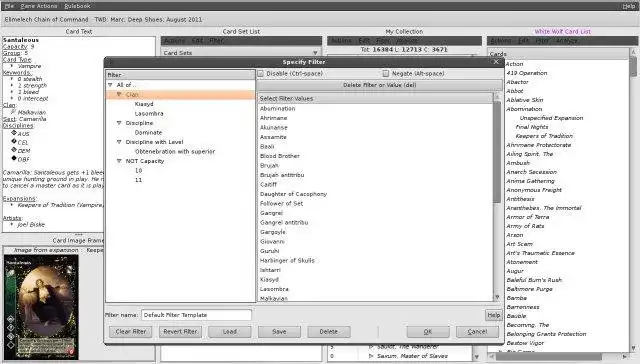This screenshot has height=364, width=640.
Task: Select Brujah antitribu in filter values list
Action: (282, 175)
